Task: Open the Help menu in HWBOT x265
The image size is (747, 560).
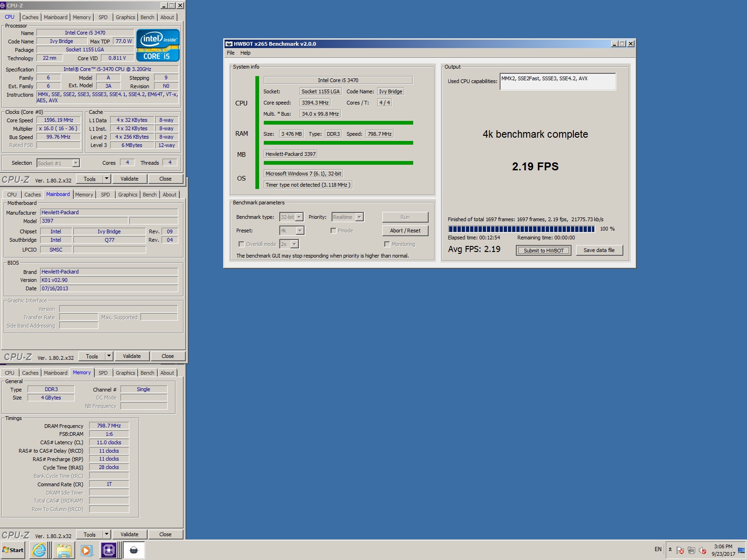Action: click(x=245, y=53)
